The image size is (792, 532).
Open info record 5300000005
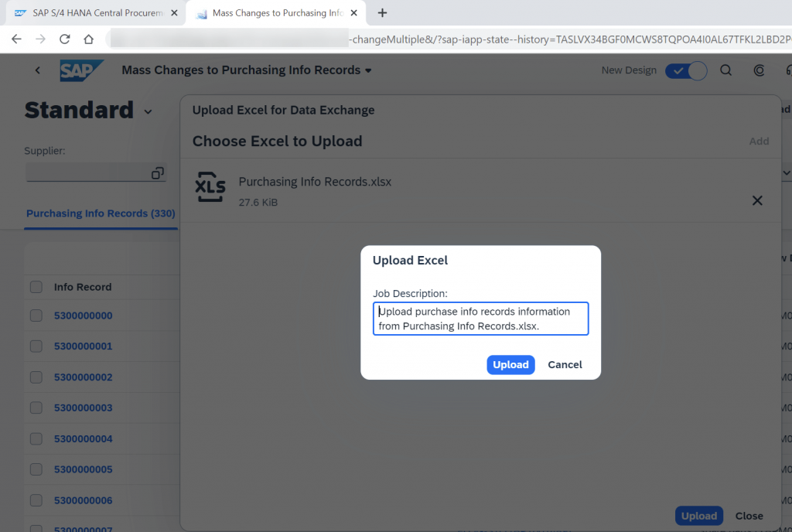pos(84,469)
